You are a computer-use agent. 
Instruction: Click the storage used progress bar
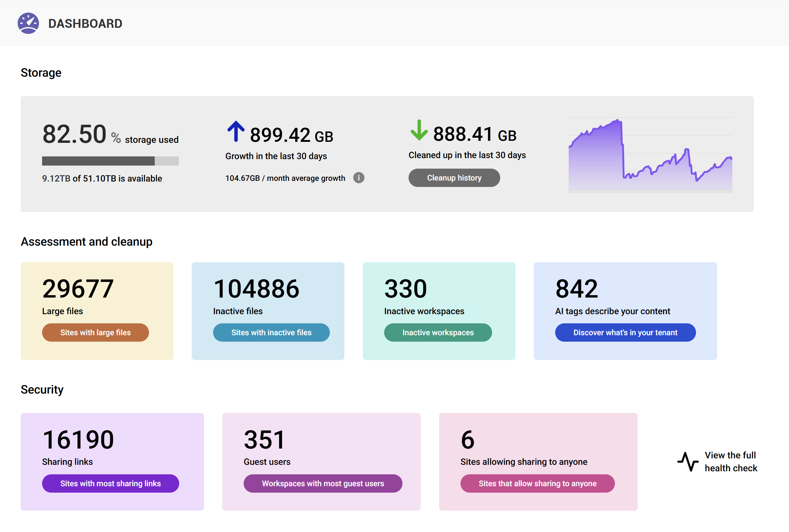click(110, 161)
